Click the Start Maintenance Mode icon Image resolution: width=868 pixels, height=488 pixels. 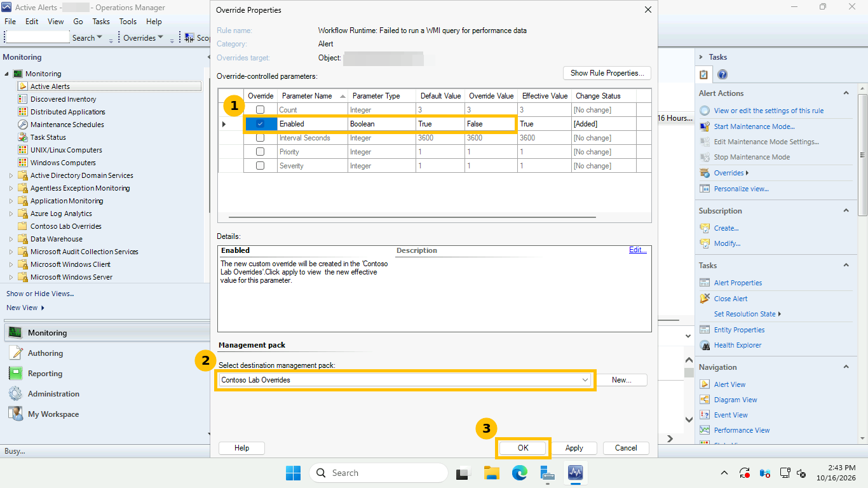pyautogui.click(x=704, y=126)
